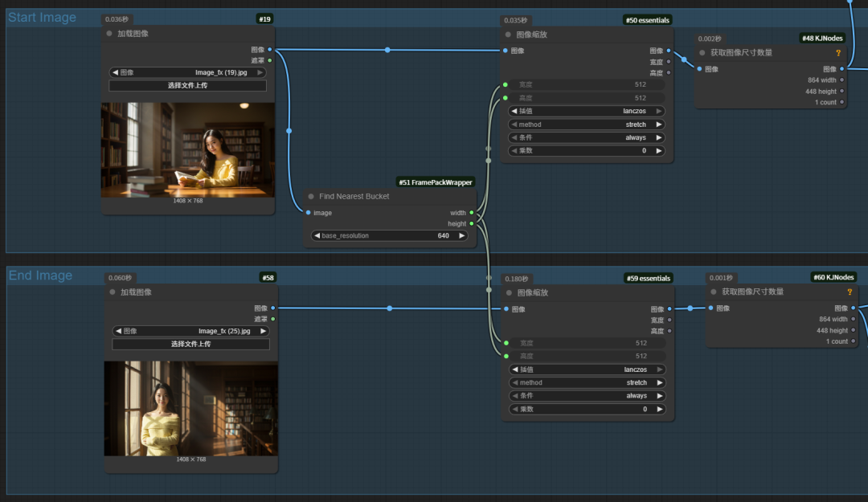The image size is (868, 502).
Task: Collapse node #60 获取图像尺寸数量
Action: click(714, 292)
